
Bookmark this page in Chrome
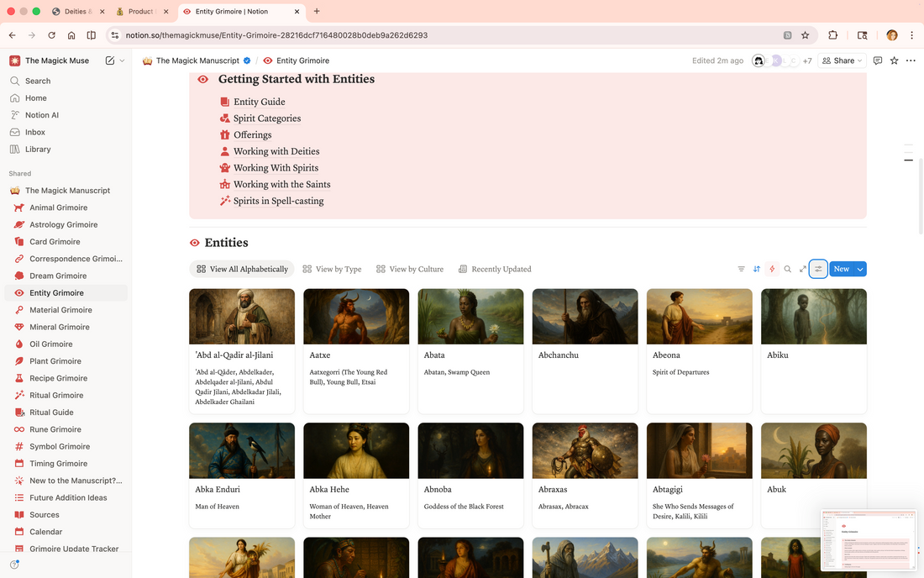805,35
